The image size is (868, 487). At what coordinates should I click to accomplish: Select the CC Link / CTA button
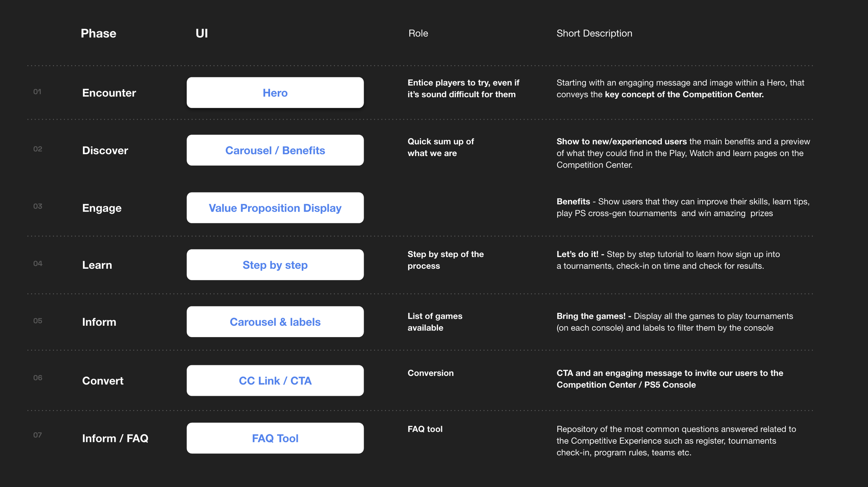tap(275, 381)
